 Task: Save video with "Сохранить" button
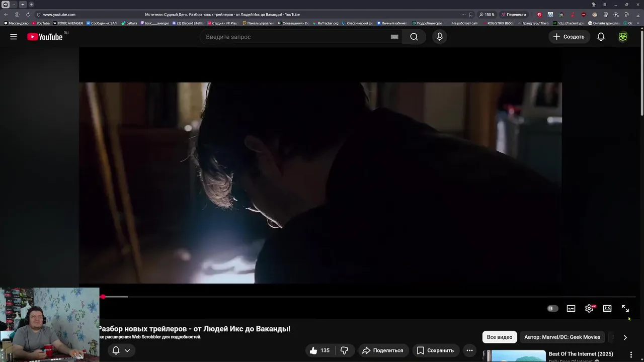[x=435, y=350]
